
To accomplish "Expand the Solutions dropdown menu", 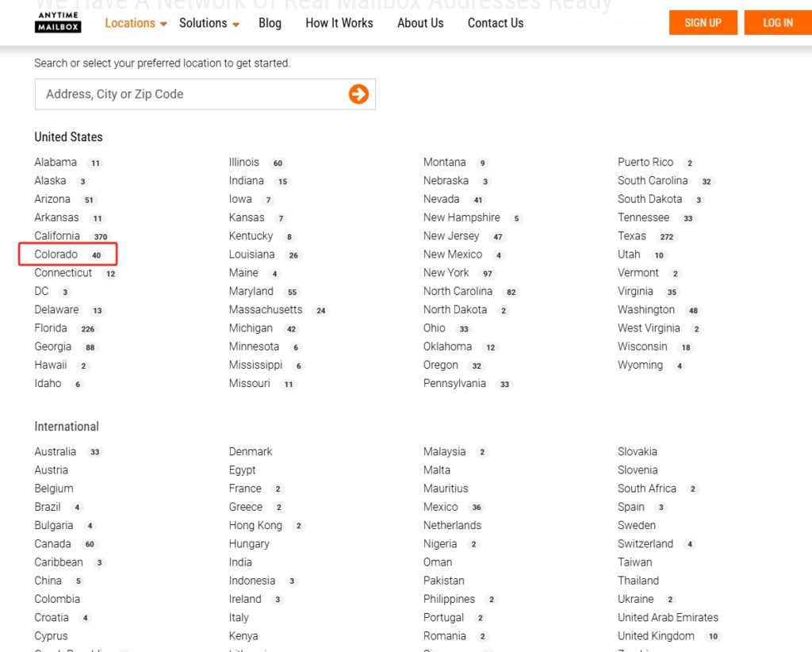I will [x=209, y=23].
